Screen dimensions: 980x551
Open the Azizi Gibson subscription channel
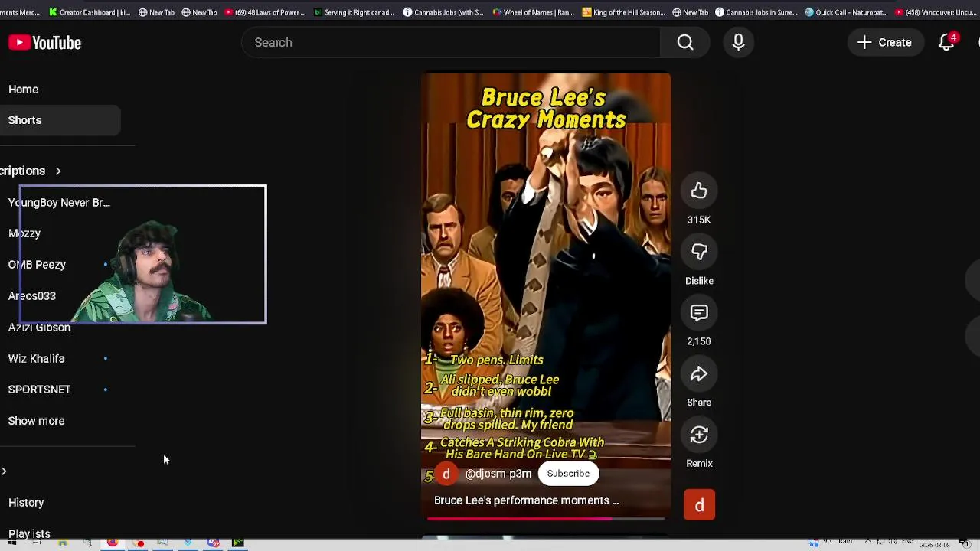(39, 328)
